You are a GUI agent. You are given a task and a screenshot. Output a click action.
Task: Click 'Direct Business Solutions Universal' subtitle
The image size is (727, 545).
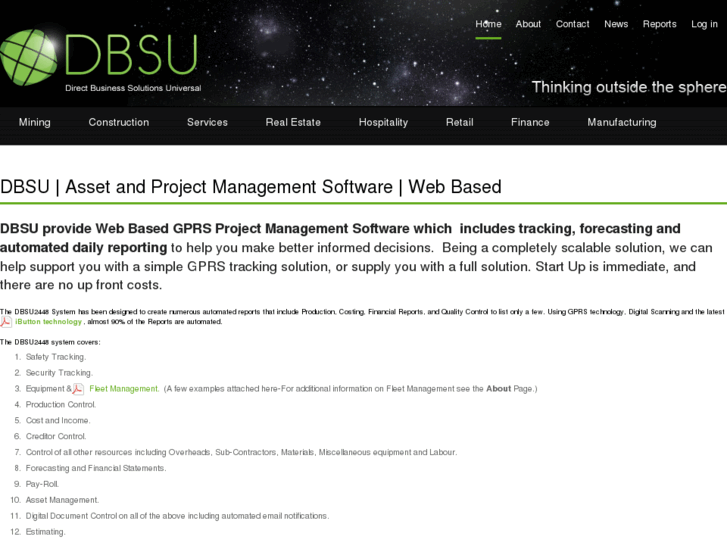point(133,88)
